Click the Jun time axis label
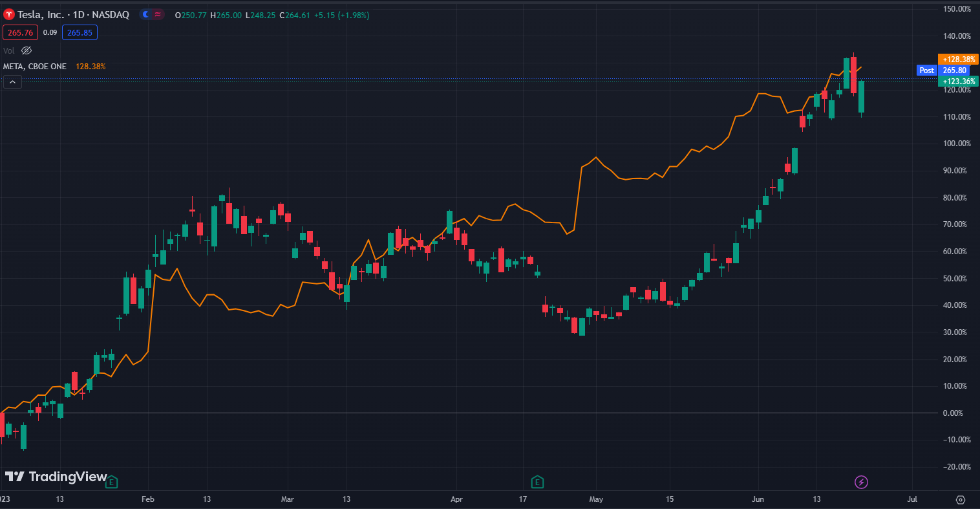 (758, 499)
